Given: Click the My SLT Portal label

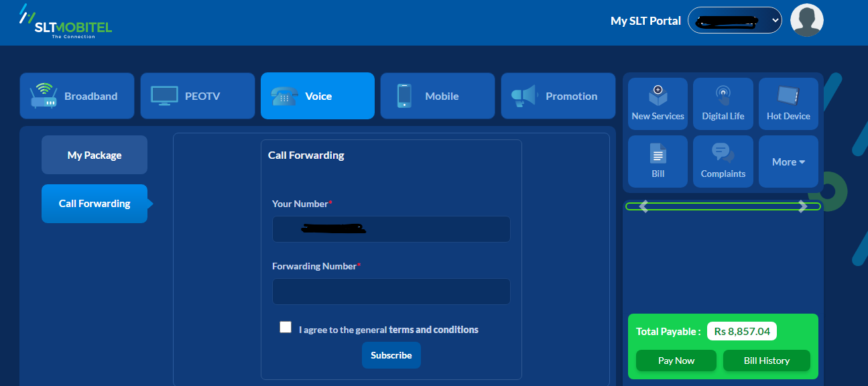Looking at the screenshot, I should point(645,21).
